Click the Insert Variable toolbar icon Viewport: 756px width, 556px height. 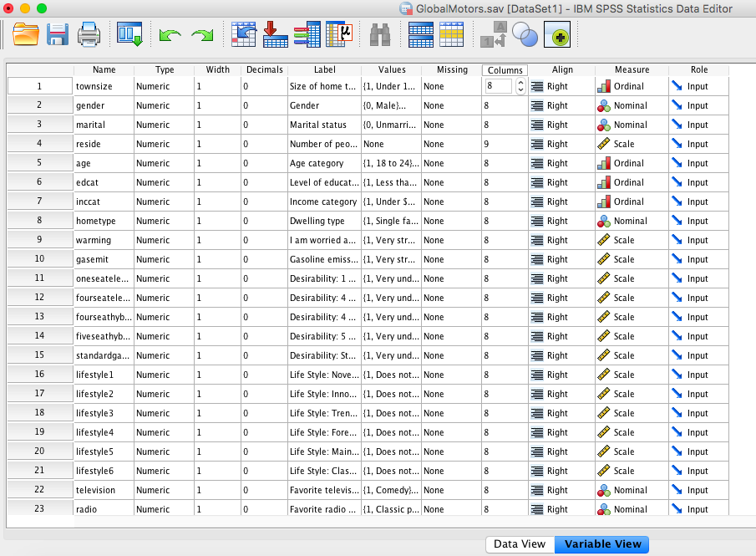pos(452,34)
